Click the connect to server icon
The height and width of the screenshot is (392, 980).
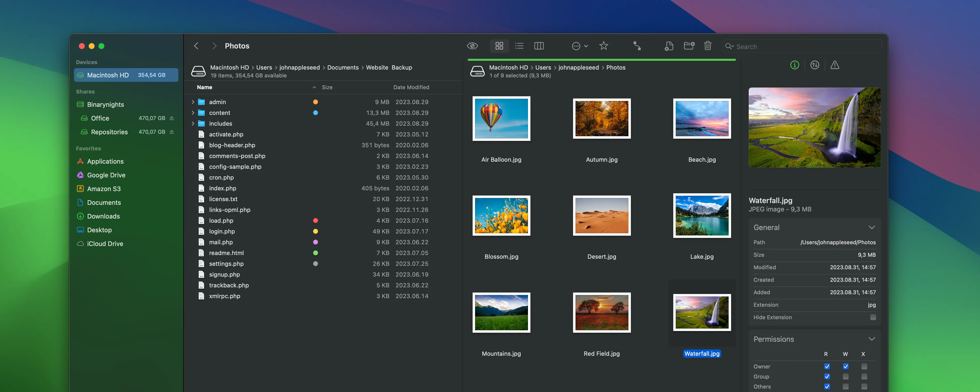(637, 46)
